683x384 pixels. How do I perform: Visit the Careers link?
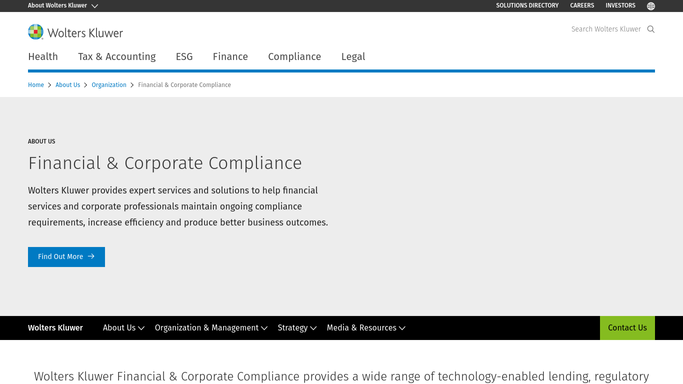(582, 6)
